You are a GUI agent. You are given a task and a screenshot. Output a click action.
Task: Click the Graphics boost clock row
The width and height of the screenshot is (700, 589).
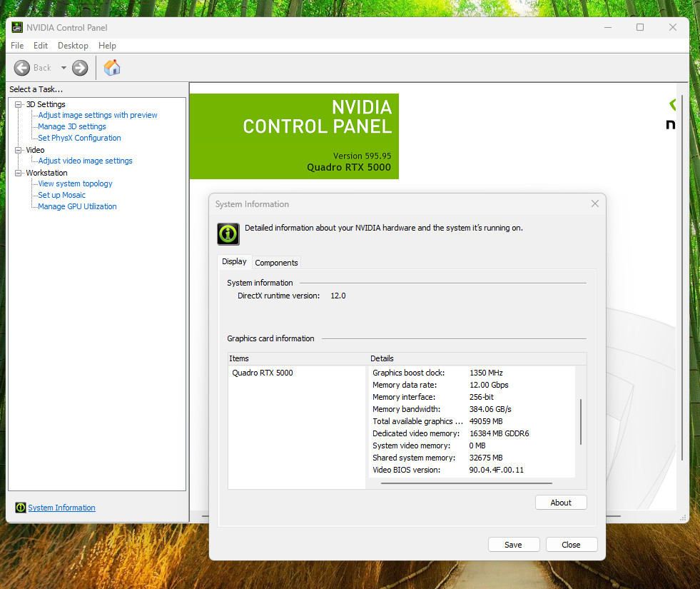click(472, 373)
